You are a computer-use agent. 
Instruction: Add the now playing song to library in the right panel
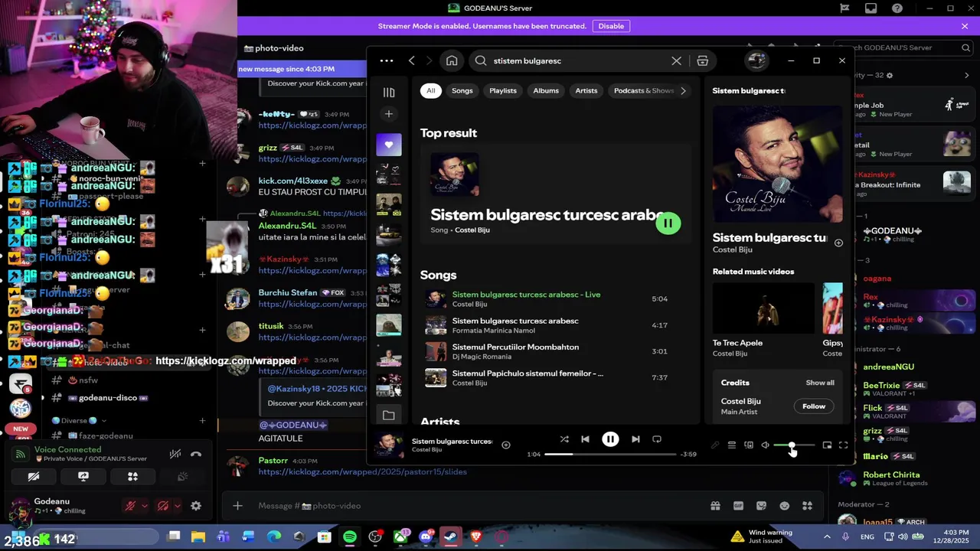tap(838, 243)
